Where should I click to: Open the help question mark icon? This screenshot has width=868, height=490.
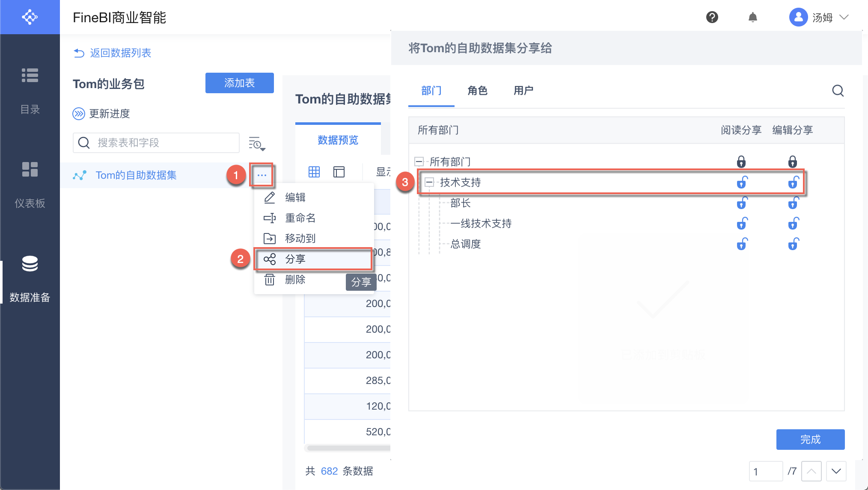pos(712,17)
